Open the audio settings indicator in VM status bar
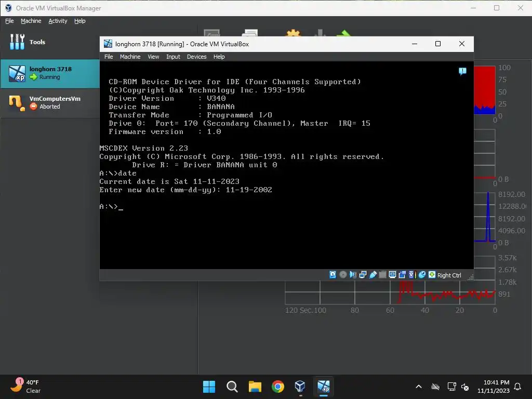 353,275
